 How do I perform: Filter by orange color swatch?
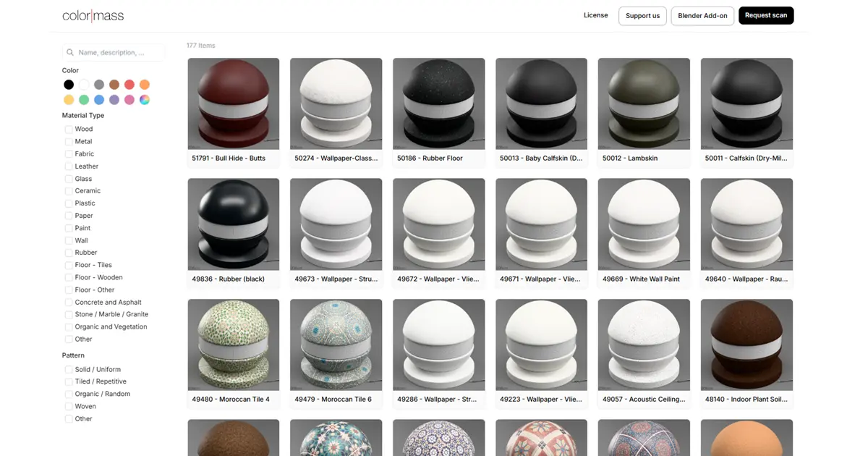[145, 85]
